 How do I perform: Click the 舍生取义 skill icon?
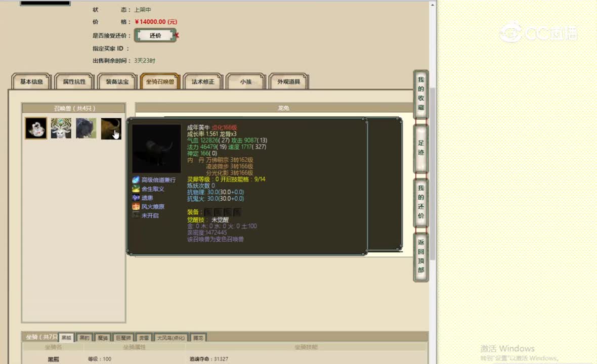point(136,189)
